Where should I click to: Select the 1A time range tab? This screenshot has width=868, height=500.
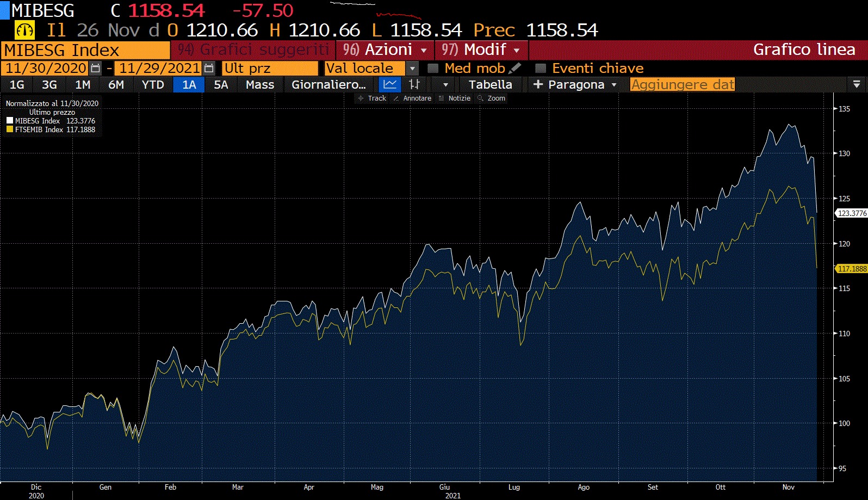point(189,84)
